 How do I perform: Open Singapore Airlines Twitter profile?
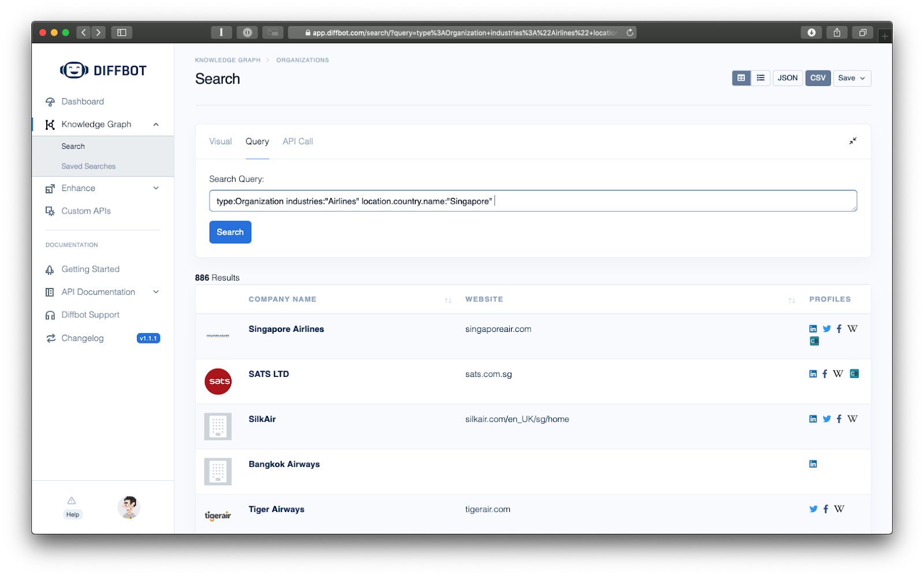[x=827, y=329]
